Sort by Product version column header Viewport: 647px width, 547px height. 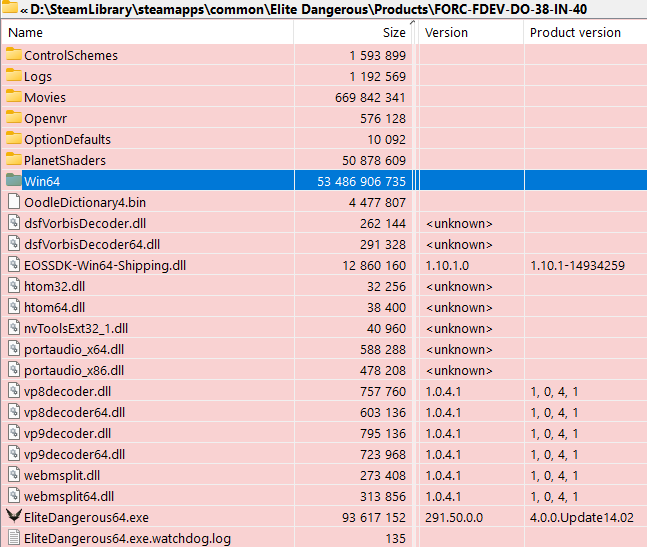(x=586, y=32)
